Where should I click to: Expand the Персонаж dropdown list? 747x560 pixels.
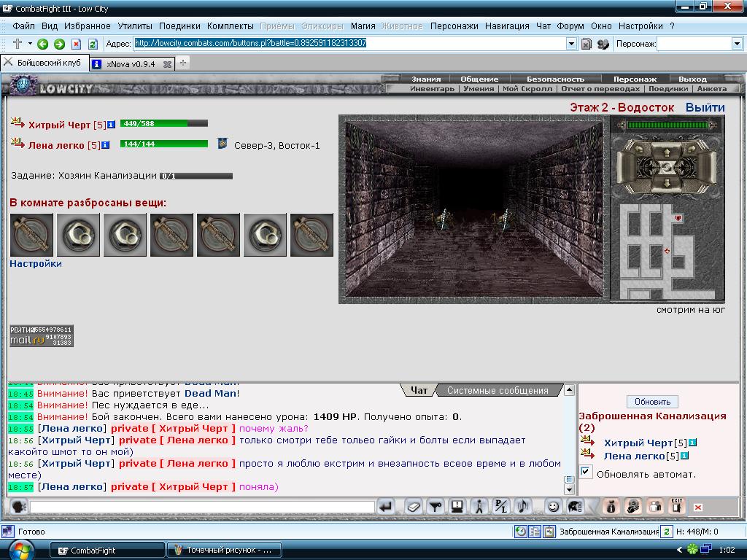pos(737,44)
